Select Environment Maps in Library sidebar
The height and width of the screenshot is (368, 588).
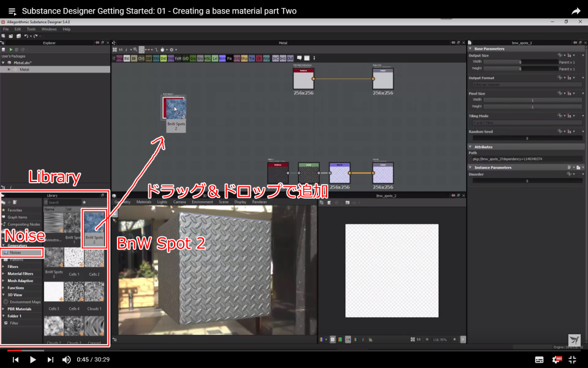point(25,302)
